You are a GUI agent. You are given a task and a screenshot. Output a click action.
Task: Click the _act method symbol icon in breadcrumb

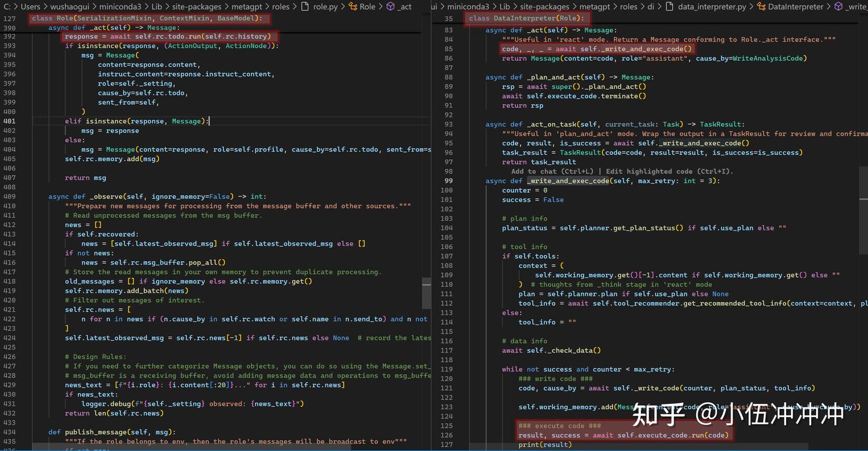[x=391, y=7]
